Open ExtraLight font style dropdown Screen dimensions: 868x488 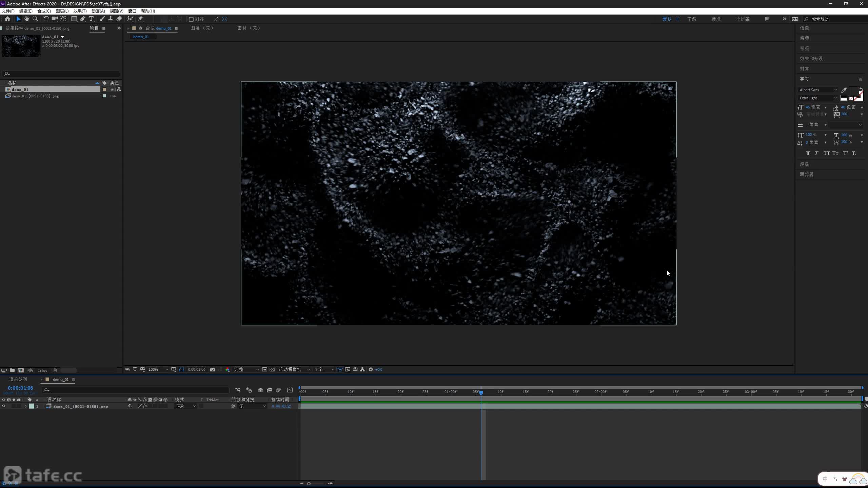(817, 98)
